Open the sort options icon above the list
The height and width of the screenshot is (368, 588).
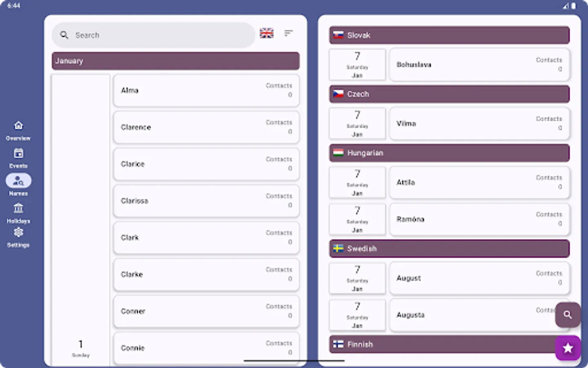point(289,33)
